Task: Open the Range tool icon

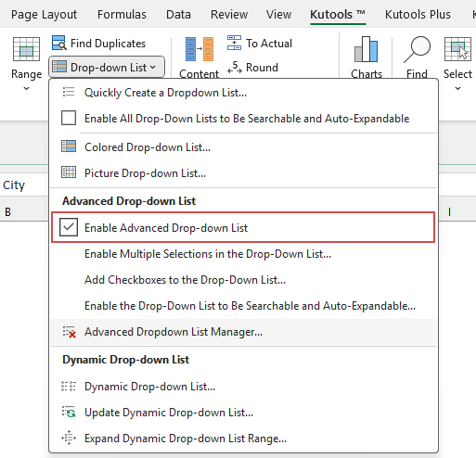Action: tap(26, 49)
